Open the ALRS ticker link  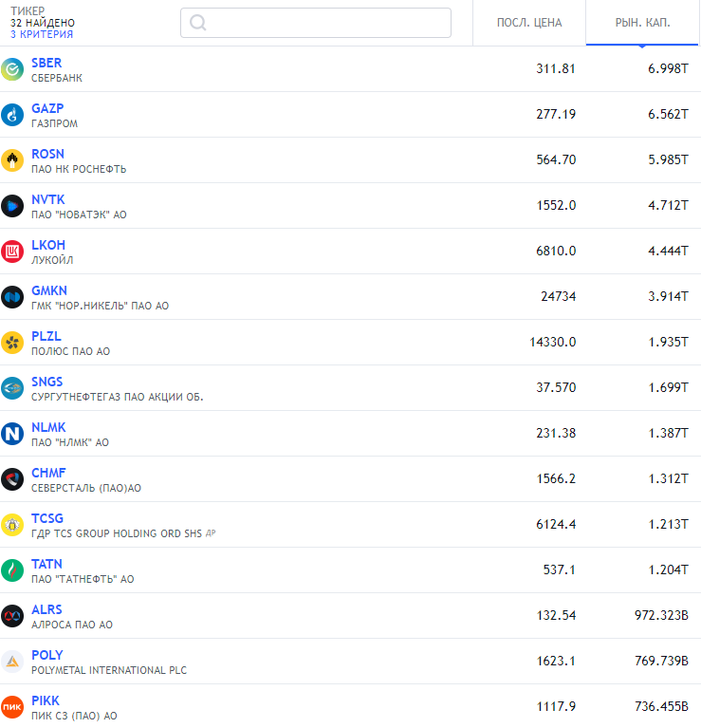click(x=46, y=608)
